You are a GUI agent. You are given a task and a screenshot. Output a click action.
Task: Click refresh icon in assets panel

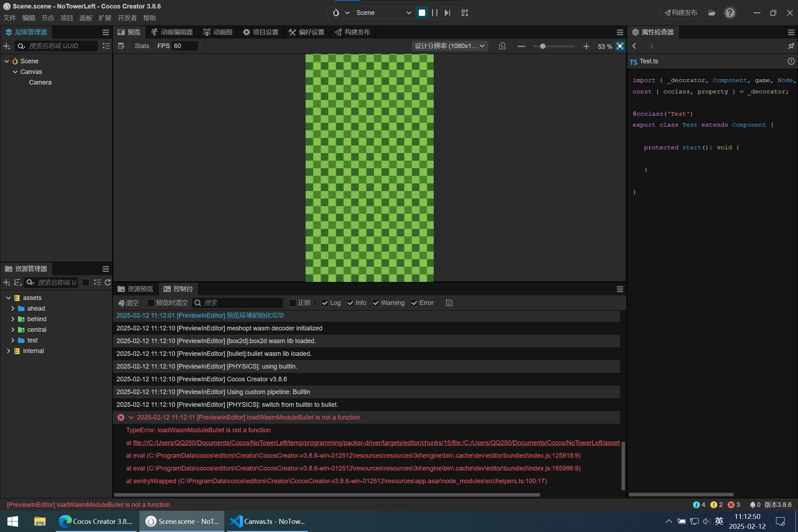tap(108, 282)
